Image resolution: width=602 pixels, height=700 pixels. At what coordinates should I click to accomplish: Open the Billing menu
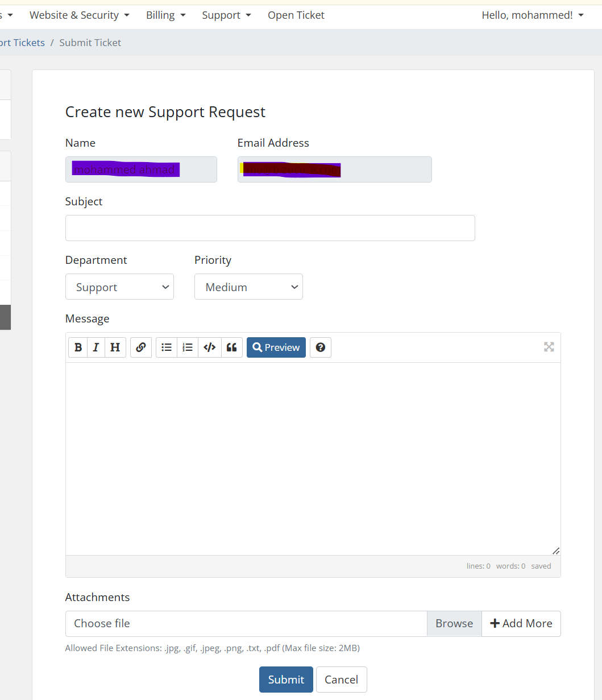point(165,15)
